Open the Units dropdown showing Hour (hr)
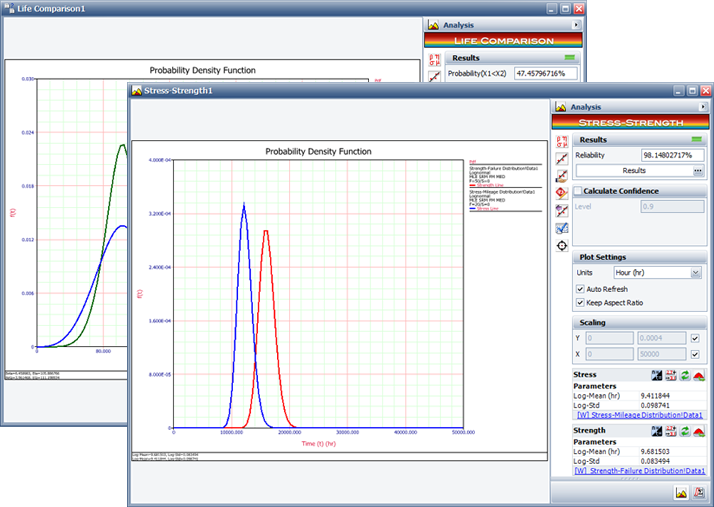This screenshot has height=507, width=714. (x=695, y=272)
